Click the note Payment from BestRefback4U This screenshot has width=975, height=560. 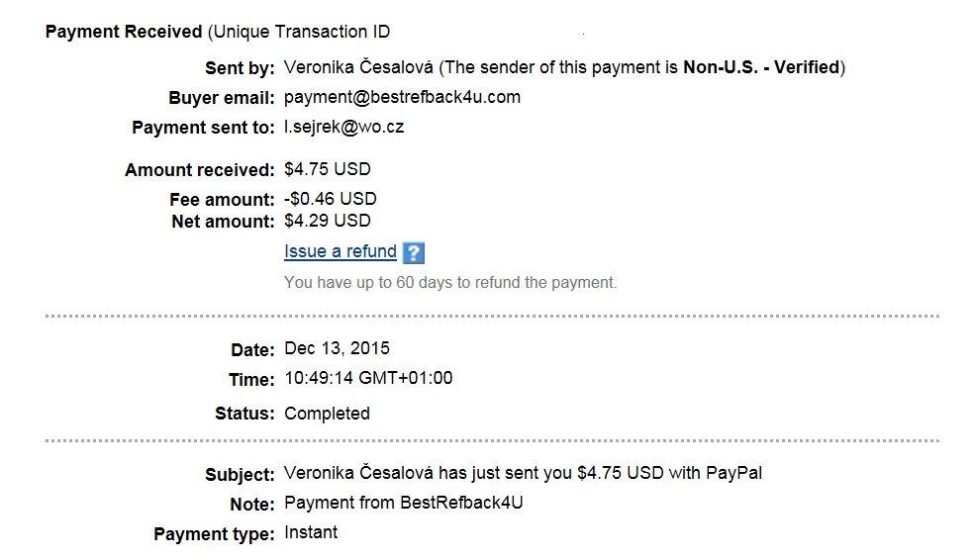(404, 503)
